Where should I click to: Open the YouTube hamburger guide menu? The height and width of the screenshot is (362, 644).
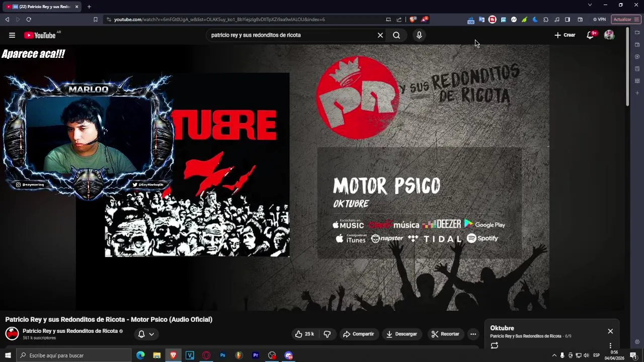12,35
